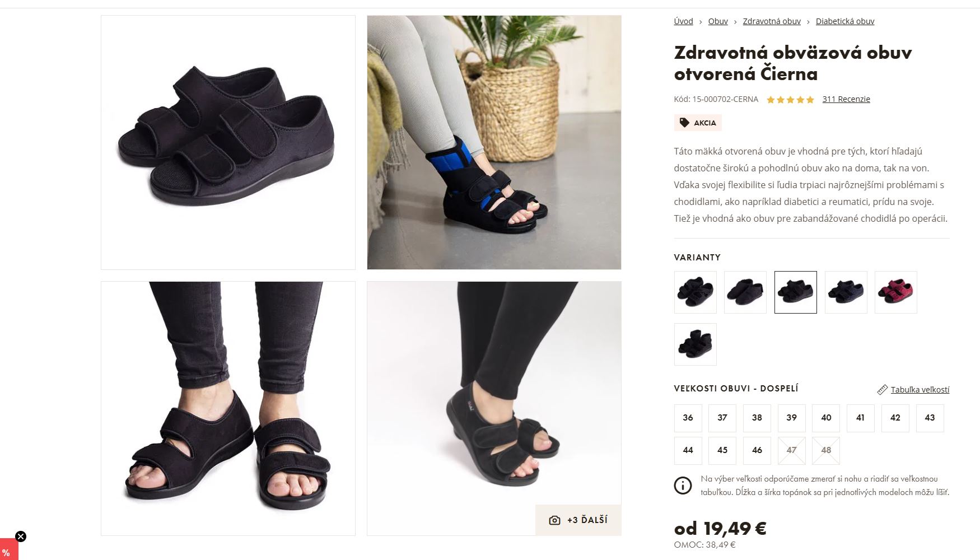This screenshot has width=980, height=560.
Task: Pick shoe size 43
Action: (930, 418)
